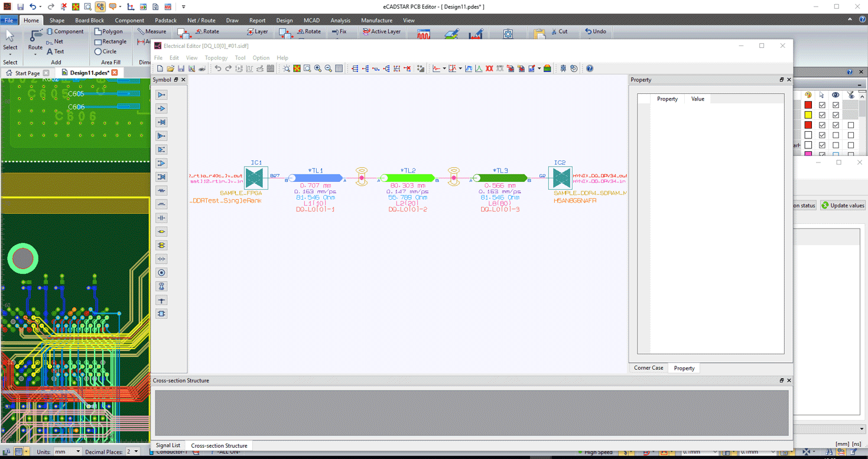Toggle selectable checkbox in yellow layer row
Image resolution: width=868 pixels, height=459 pixels.
[x=822, y=115]
